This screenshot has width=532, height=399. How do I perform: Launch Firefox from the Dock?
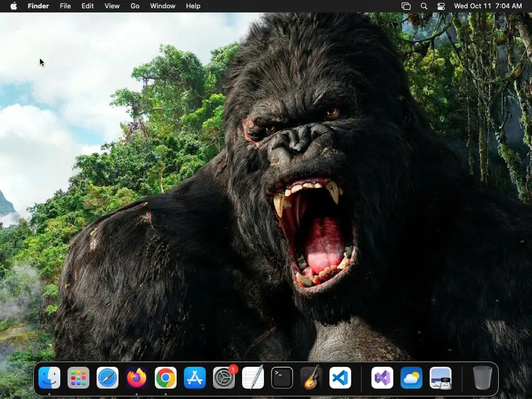point(137,378)
